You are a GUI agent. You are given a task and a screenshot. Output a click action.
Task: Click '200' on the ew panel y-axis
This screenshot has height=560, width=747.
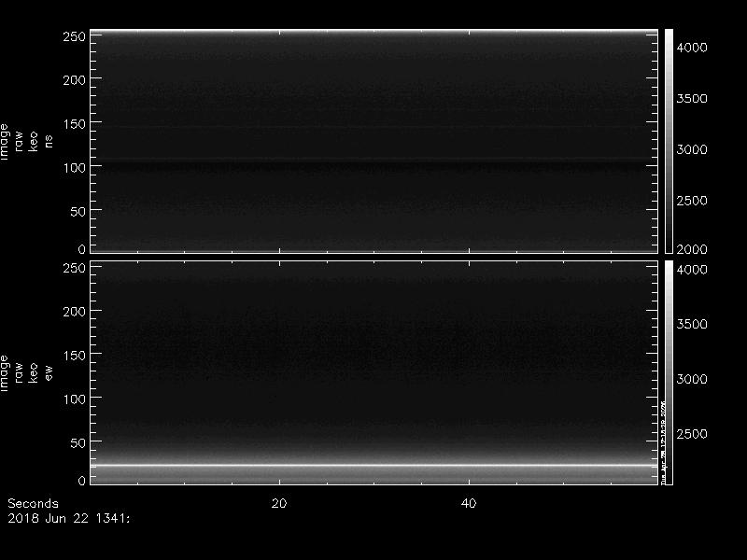(75, 312)
